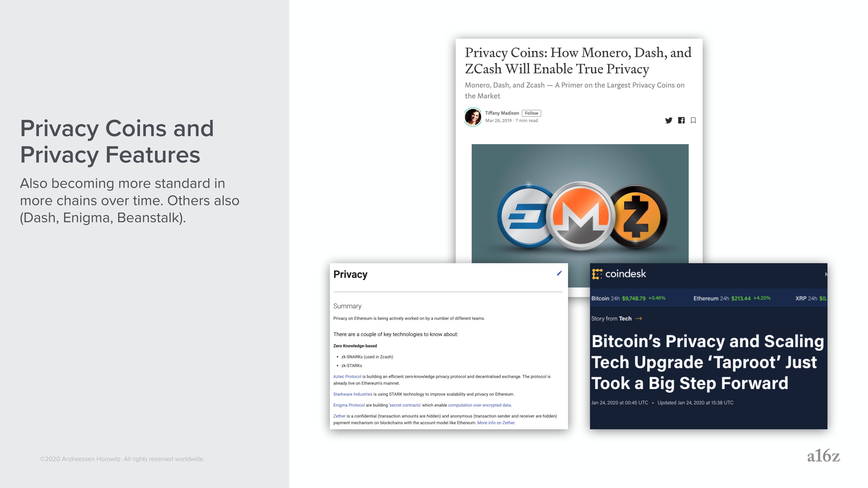Click the slide subtitle mentioning Dash, Enigma, Beanstalk
This screenshot has width=868, height=488.
point(130,200)
